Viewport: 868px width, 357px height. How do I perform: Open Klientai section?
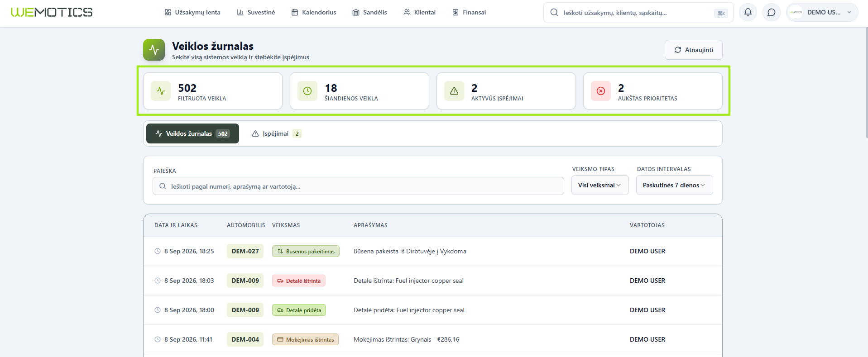click(419, 12)
